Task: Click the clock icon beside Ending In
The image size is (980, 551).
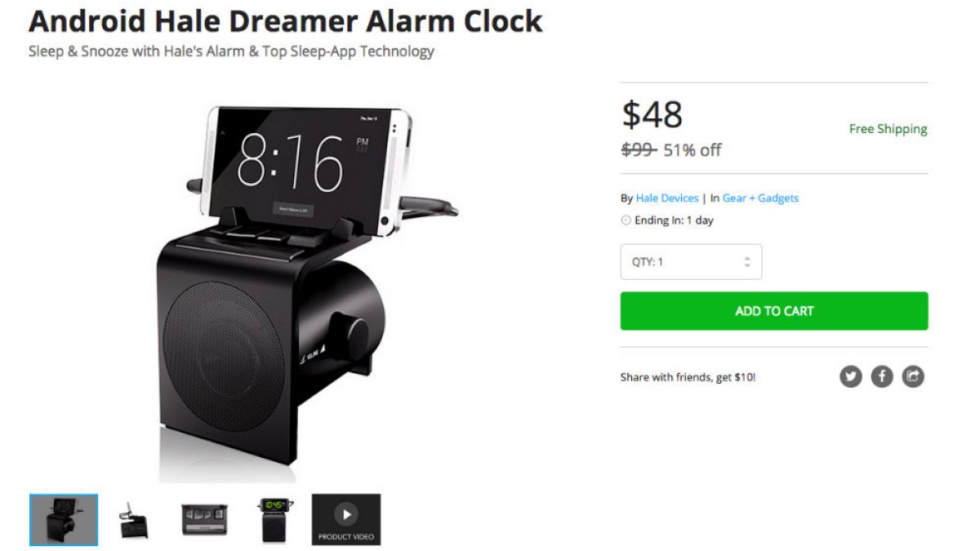Action: coord(626,220)
